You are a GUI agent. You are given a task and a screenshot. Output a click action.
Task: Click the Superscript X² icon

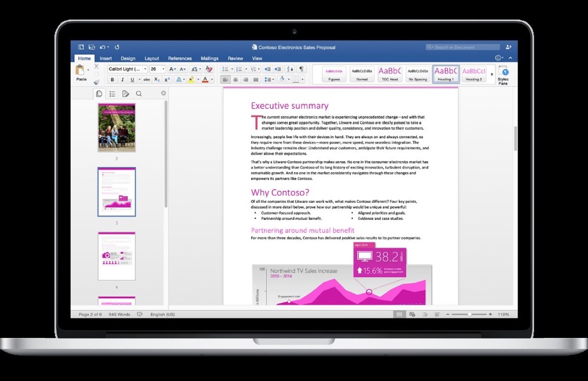tap(167, 79)
